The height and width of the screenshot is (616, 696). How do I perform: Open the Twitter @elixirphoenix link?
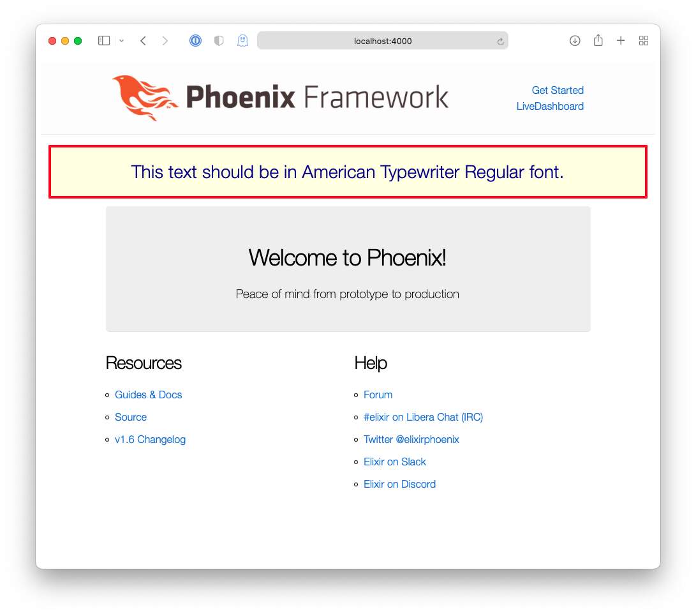[x=411, y=439]
